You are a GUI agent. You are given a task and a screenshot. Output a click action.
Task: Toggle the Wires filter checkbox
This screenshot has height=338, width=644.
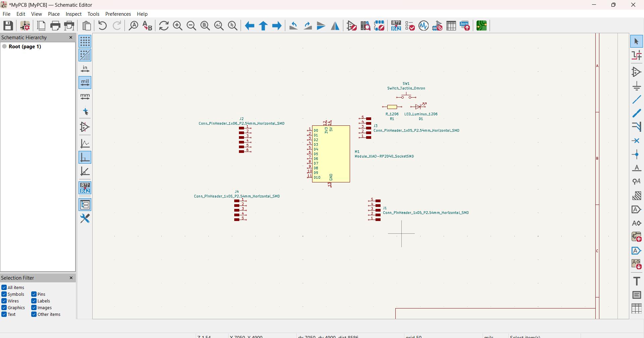(4, 301)
